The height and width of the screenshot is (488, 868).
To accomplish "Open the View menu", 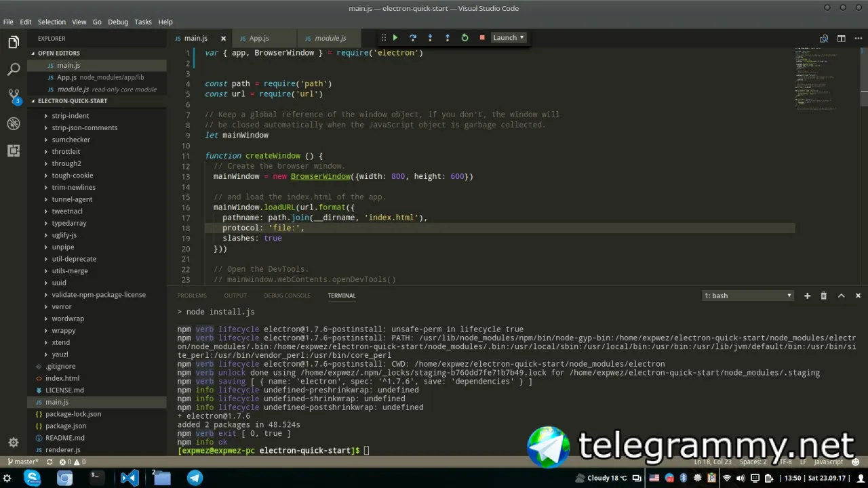I will [79, 22].
